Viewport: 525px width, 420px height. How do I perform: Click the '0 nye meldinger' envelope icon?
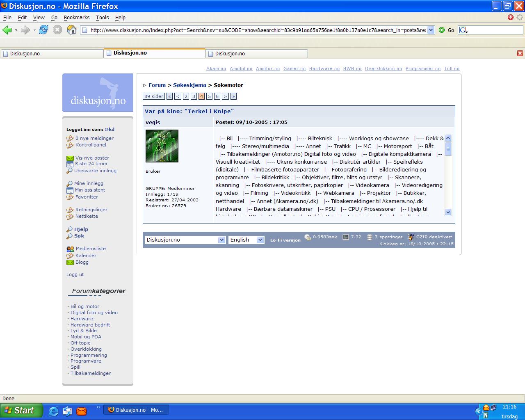click(70, 138)
